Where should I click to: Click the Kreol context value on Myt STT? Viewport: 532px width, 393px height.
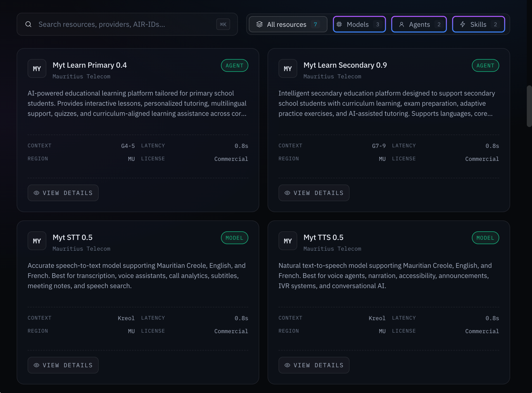tap(126, 318)
